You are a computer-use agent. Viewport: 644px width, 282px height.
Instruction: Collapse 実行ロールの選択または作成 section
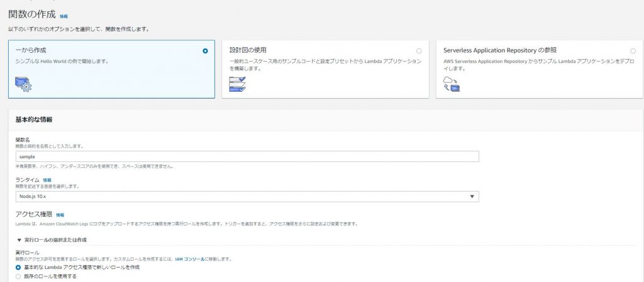(52, 240)
